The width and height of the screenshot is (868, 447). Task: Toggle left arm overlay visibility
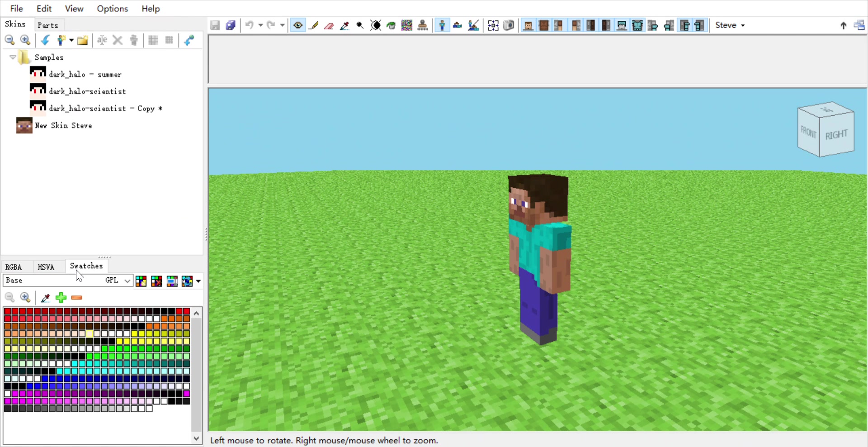(x=653, y=25)
